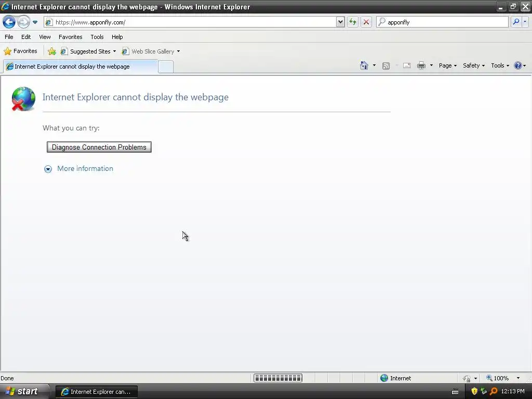This screenshot has height=399, width=532.
Task: Open the Windows Start button
Action: 22,391
